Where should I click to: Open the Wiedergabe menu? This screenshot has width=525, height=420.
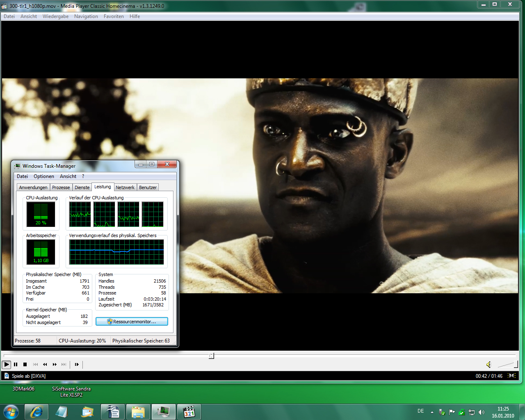tap(55, 16)
